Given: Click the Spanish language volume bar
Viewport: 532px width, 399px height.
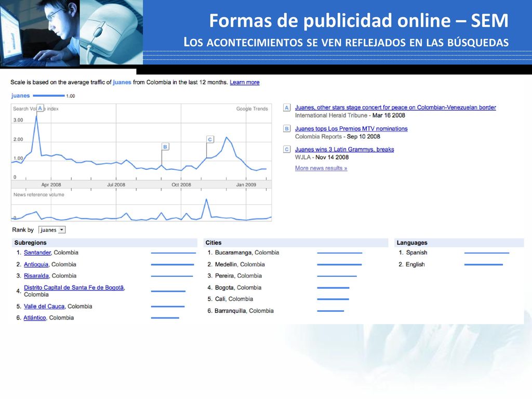Looking at the screenshot, I should pos(487,253).
